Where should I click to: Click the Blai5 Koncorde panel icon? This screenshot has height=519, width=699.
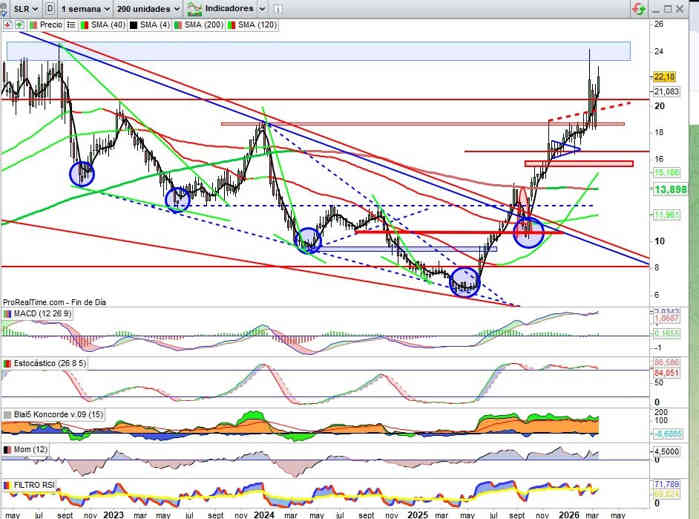(7, 412)
